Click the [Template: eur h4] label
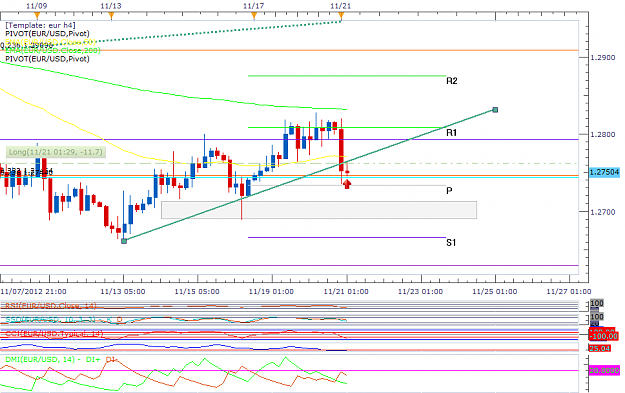The image size is (625, 393). [40, 25]
